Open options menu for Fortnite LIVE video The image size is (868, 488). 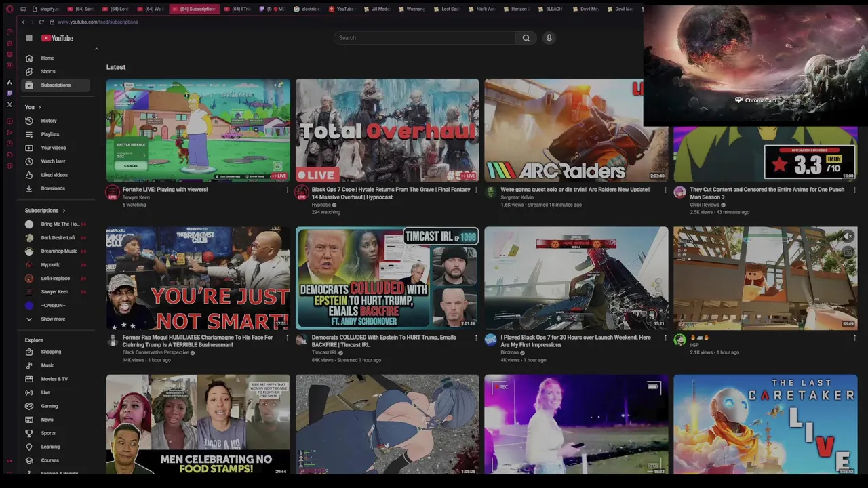[287, 190]
